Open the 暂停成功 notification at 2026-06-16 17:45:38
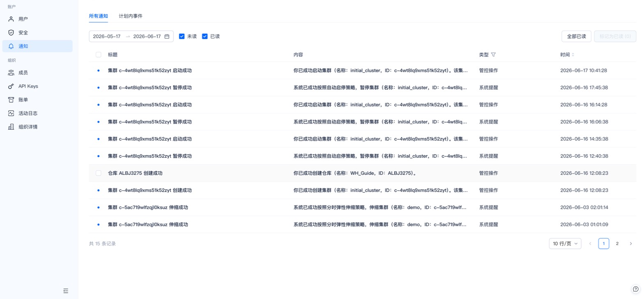The image size is (644, 299). 363,88
